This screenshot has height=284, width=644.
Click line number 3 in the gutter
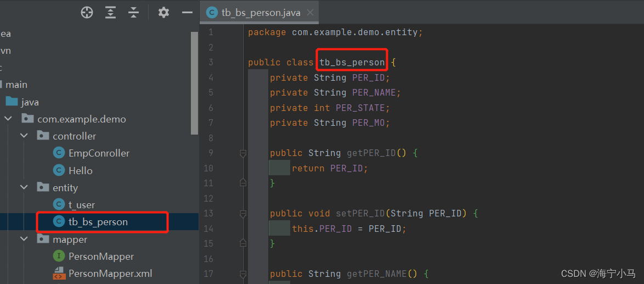coord(210,63)
